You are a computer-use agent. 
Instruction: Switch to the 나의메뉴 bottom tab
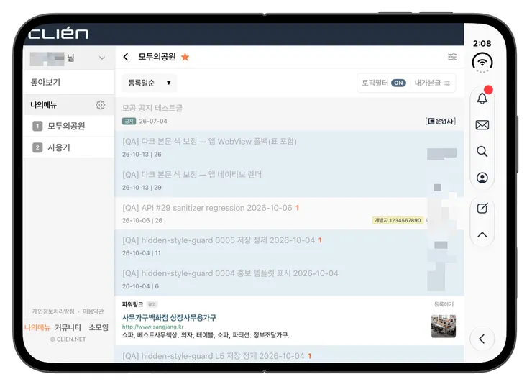point(37,327)
